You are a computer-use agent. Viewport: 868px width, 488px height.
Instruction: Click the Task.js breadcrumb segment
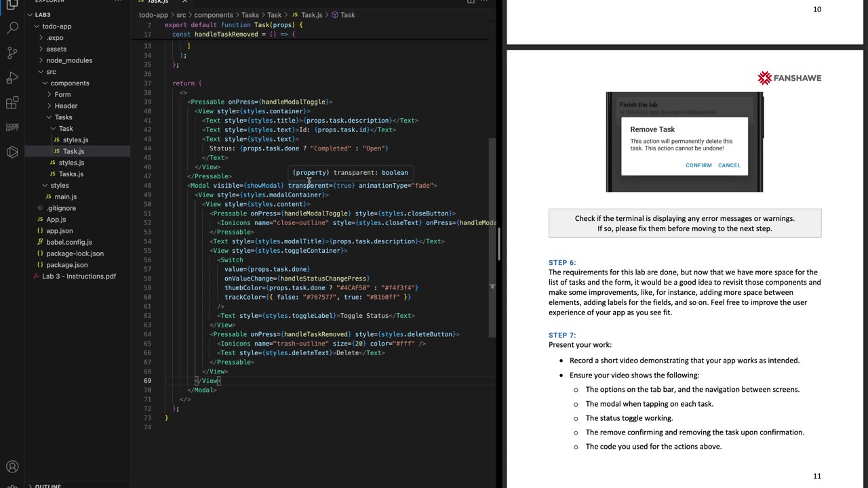pyautogui.click(x=312, y=15)
